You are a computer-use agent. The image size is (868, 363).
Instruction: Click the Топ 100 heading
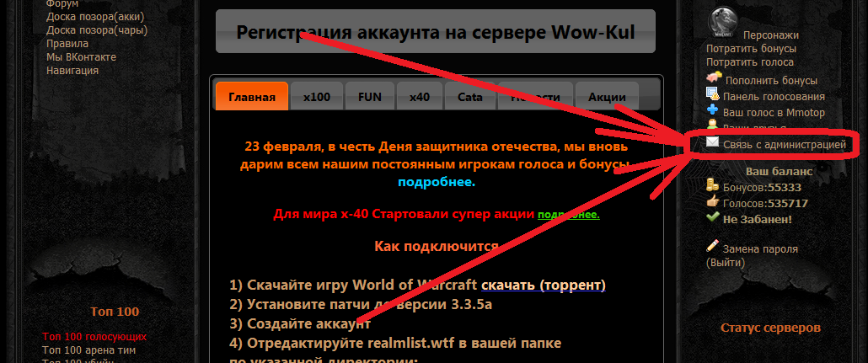pos(115,312)
